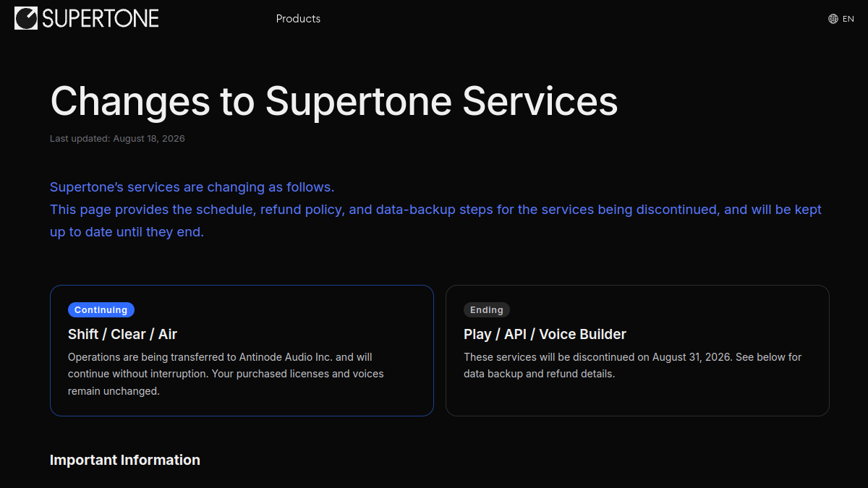Select the Play / API / Voice Builder heading
The image size is (868, 488).
pos(545,334)
